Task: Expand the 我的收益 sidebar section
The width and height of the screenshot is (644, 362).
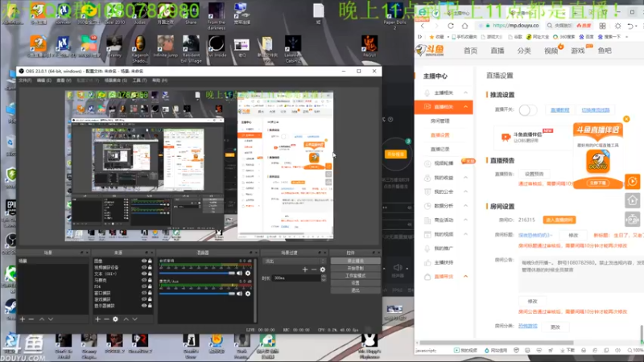Action: coord(465,177)
